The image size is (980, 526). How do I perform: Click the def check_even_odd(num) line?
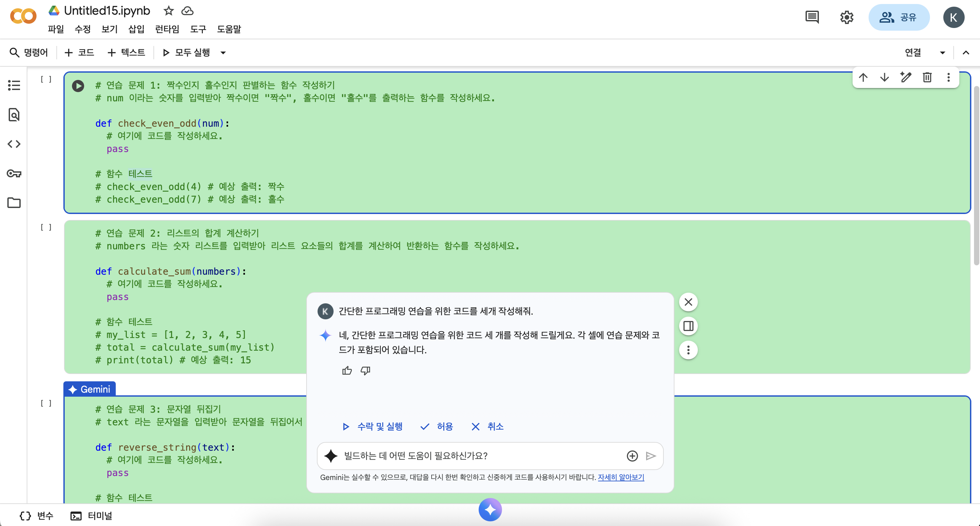click(162, 124)
